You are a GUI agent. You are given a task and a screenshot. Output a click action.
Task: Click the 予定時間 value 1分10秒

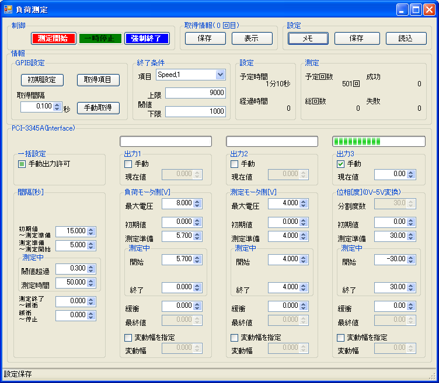[277, 84]
